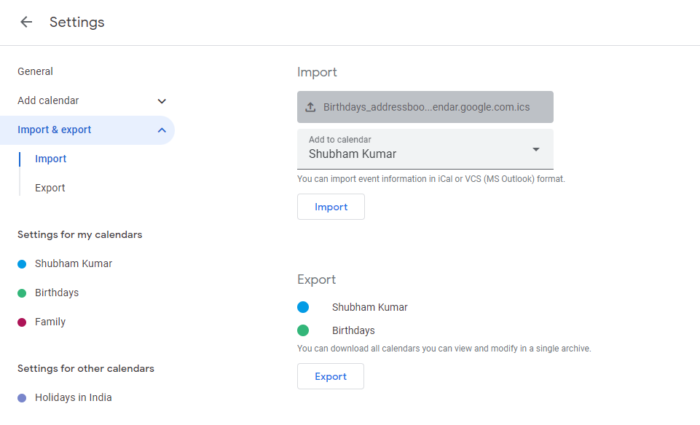Click green dot beside Birthdays in sidebar
Viewport: 700px width, 425px height.
pyautogui.click(x=22, y=293)
